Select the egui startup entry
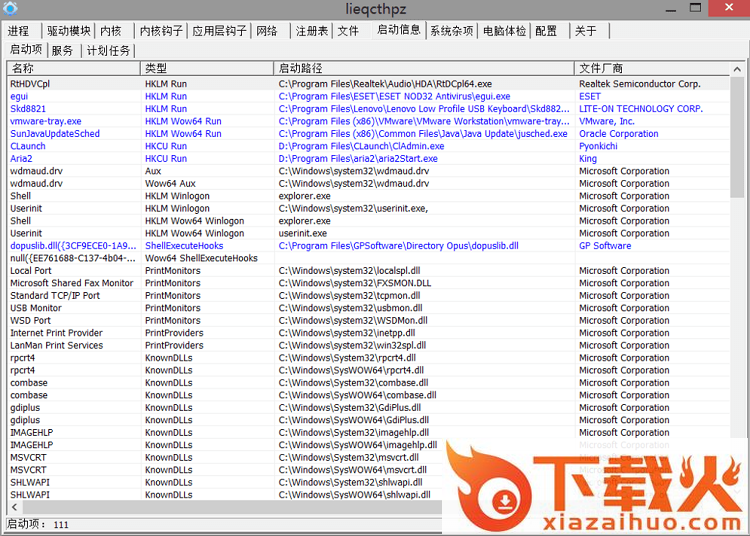Image resolution: width=750 pixels, height=536 pixels. click(368, 96)
